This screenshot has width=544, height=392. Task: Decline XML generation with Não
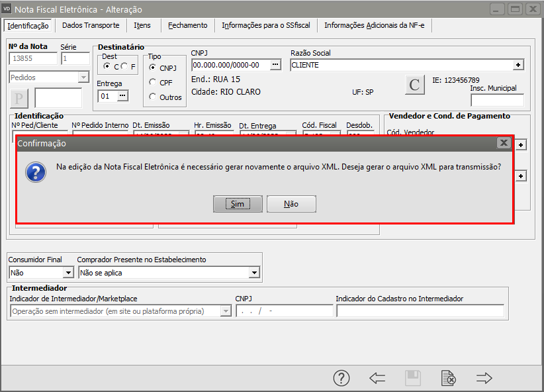coord(291,204)
